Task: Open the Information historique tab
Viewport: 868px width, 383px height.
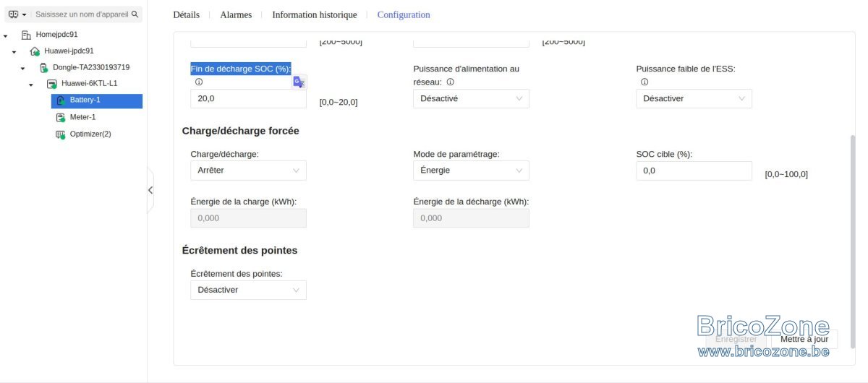Action: click(x=315, y=14)
